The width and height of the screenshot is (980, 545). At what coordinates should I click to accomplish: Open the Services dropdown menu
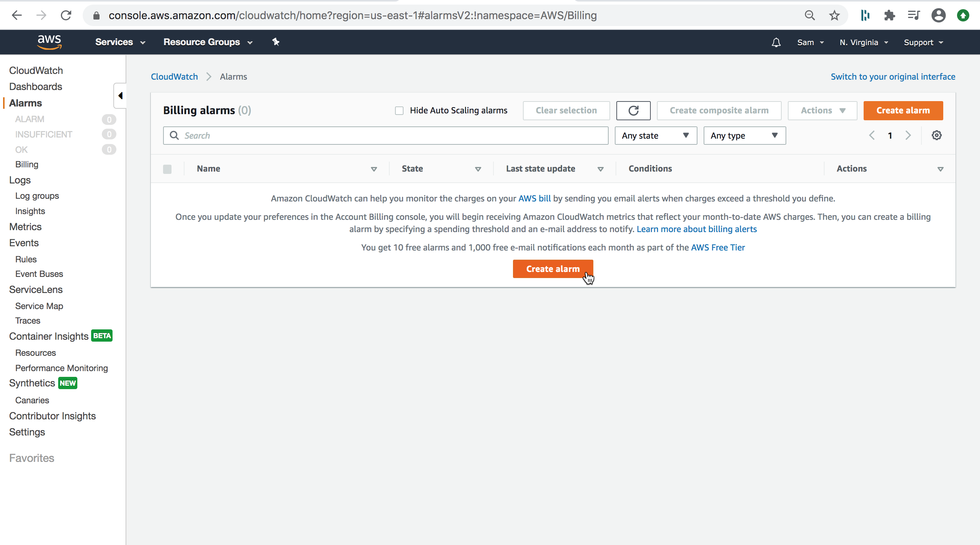pyautogui.click(x=120, y=42)
